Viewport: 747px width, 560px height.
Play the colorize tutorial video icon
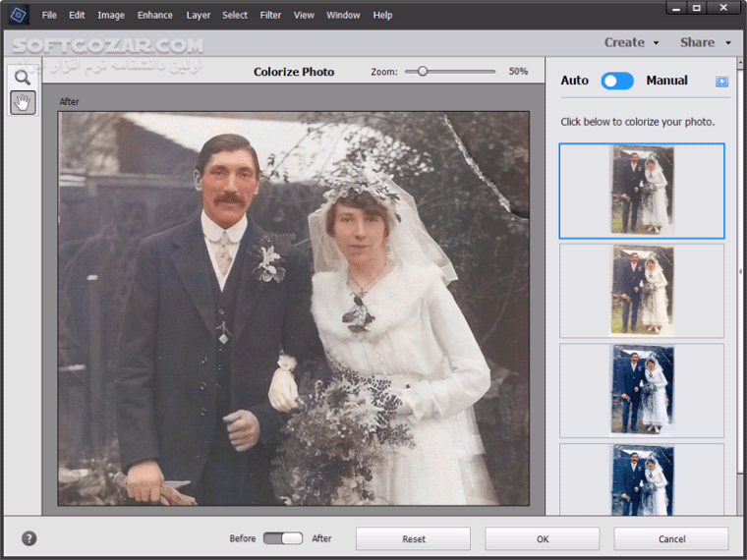721,82
